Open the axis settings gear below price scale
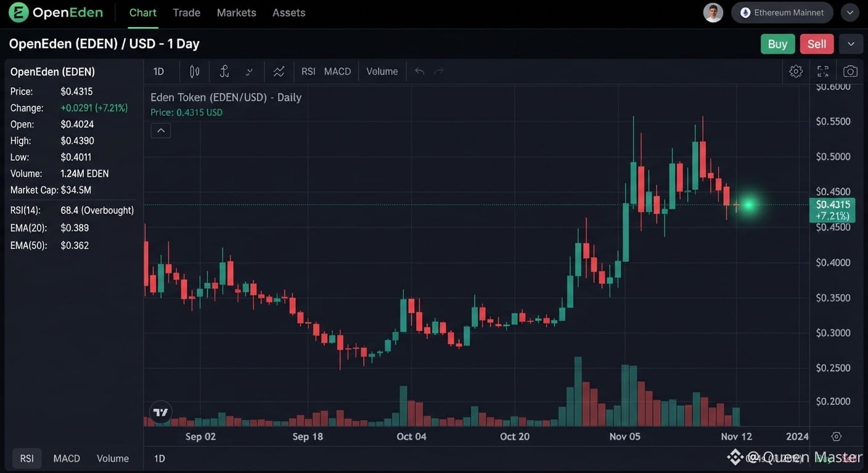The image size is (868, 473). (837, 437)
